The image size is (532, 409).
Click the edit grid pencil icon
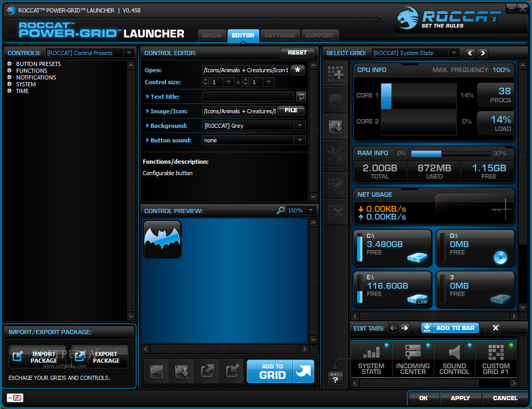pyautogui.click(x=335, y=186)
